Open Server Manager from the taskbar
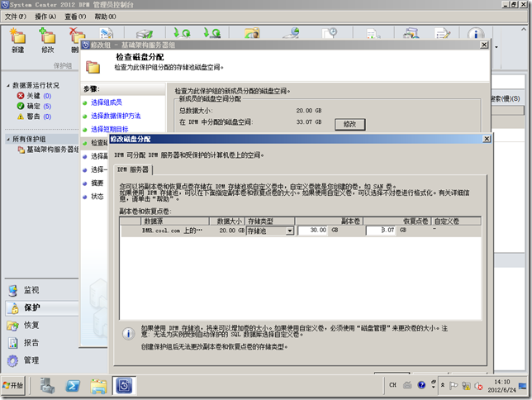Image resolution: width=532 pixels, height=400 pixels. (x=47, y=386)
